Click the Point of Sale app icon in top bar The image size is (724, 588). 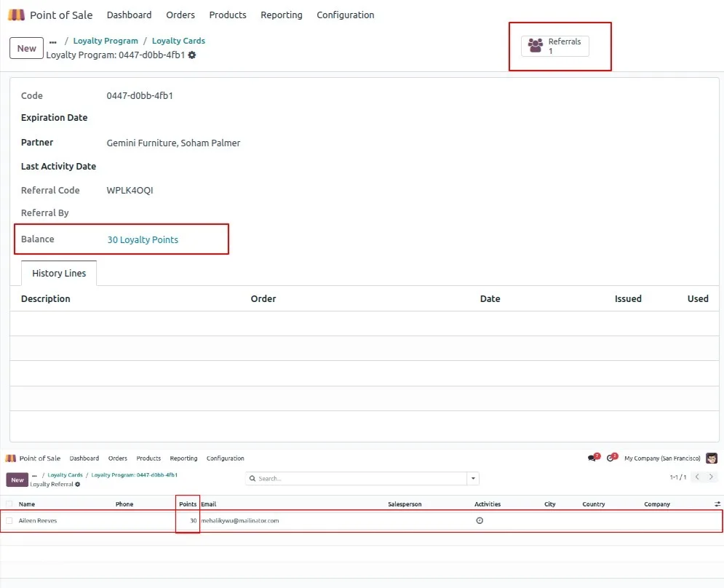16,15
